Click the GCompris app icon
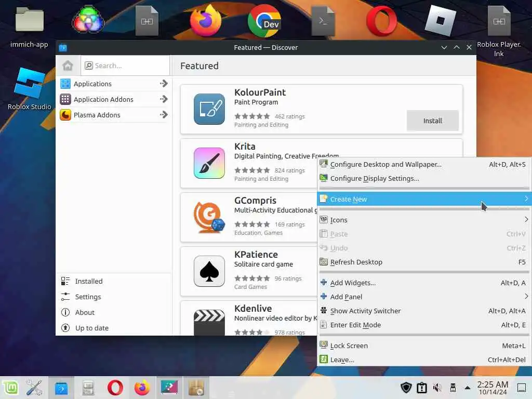Viewport: 532px width, 399px height. coord(209,217)
